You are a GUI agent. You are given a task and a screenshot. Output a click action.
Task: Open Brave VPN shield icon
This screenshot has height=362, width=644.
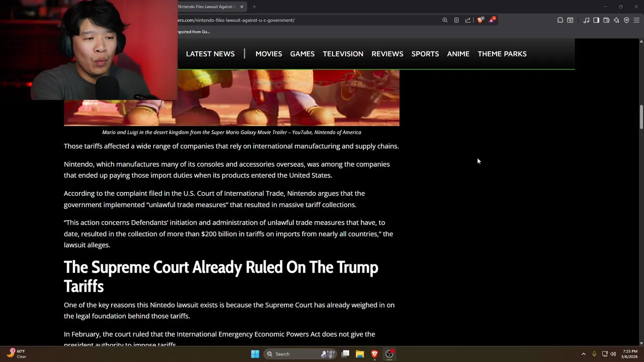click(x=626, y=20)
